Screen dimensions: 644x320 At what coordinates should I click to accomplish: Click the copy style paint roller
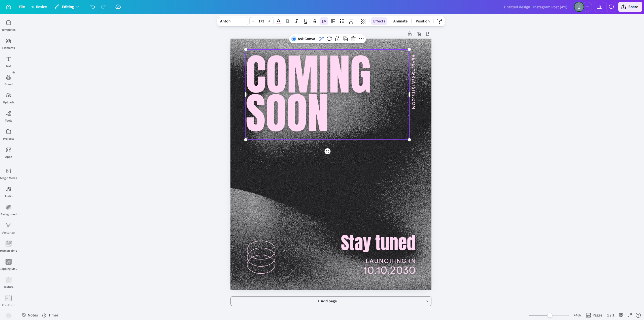tap(439, 21)
